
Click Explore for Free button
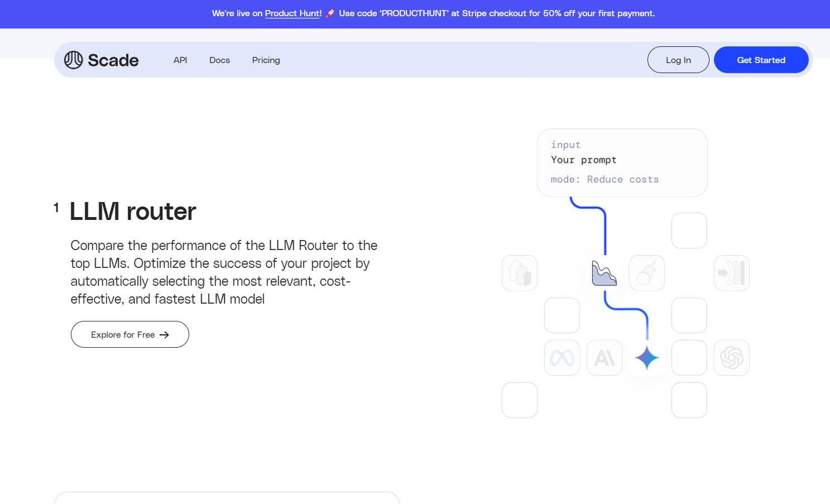[x=129, y=334]
